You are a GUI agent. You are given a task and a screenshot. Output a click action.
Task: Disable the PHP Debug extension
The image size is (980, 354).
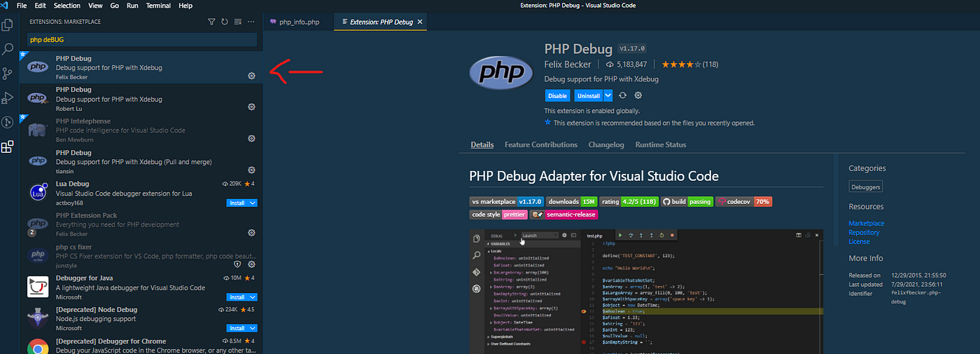point(557,95)
